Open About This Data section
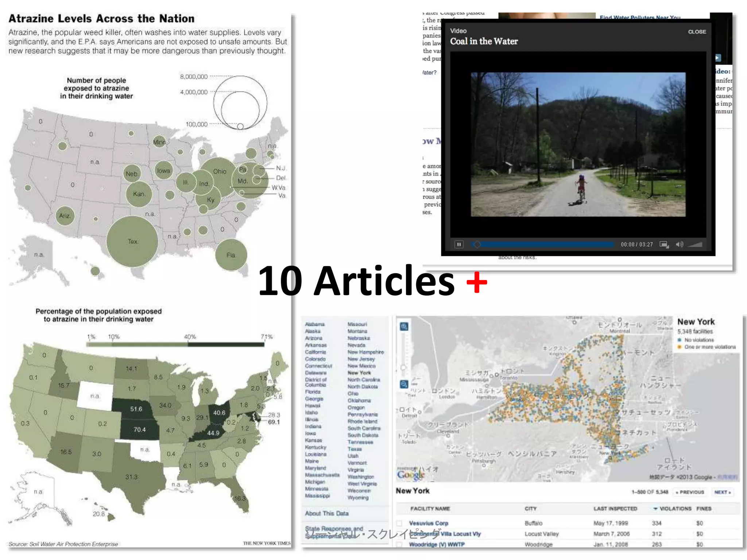 pos(327,513)
